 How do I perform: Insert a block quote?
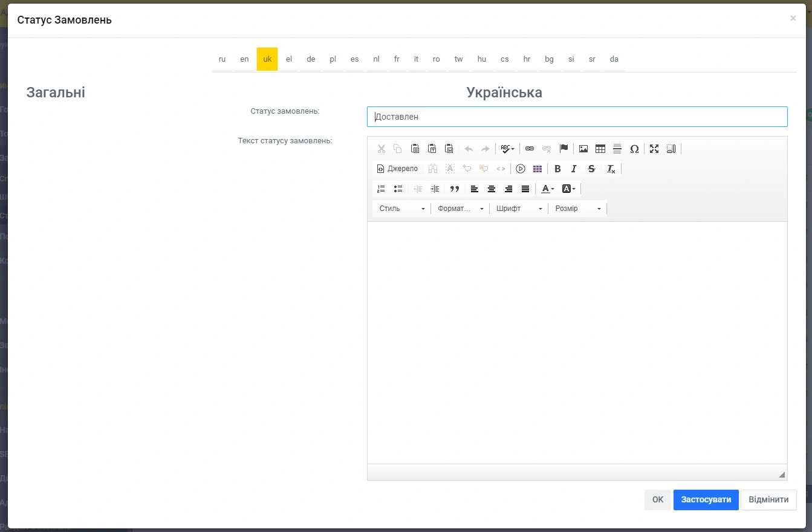coord(455,189)
